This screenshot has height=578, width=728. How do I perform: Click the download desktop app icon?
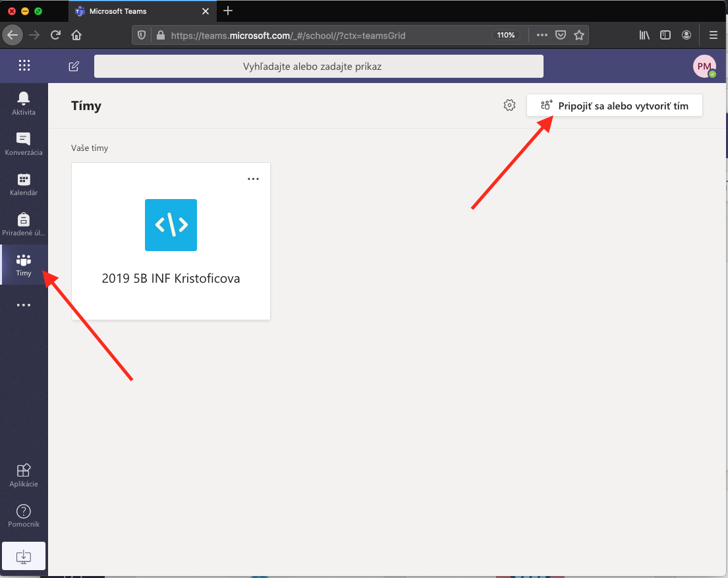point(24,556)
